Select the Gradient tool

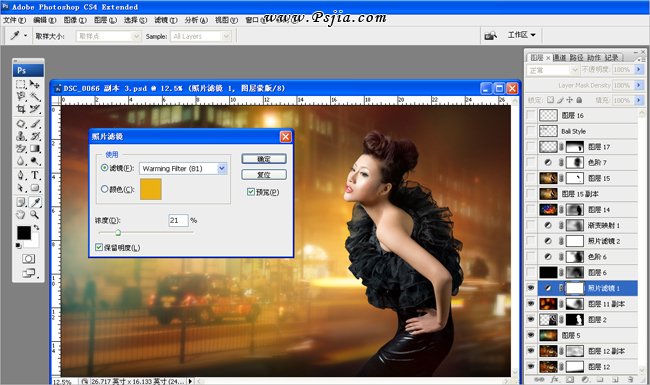[x=35, y=149]
